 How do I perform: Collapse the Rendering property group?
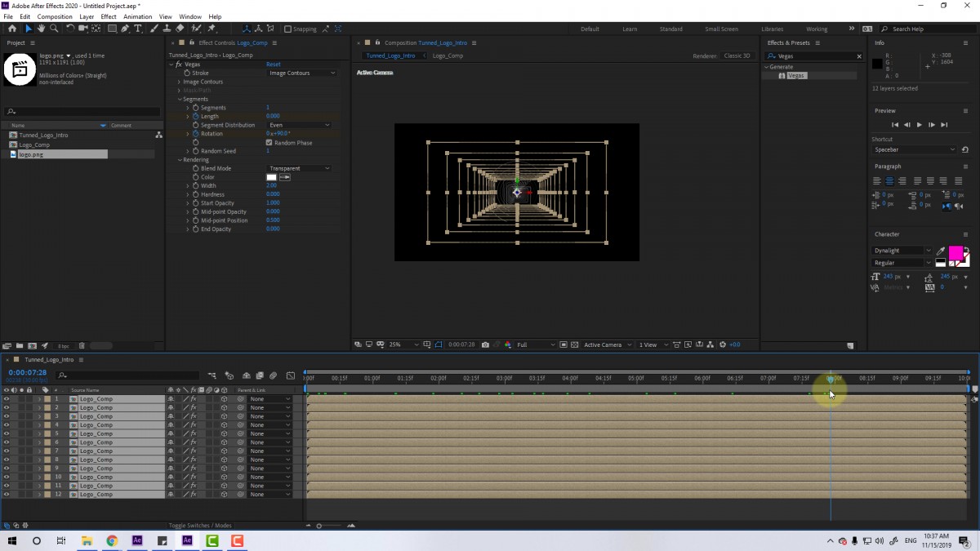coord(180,160)
